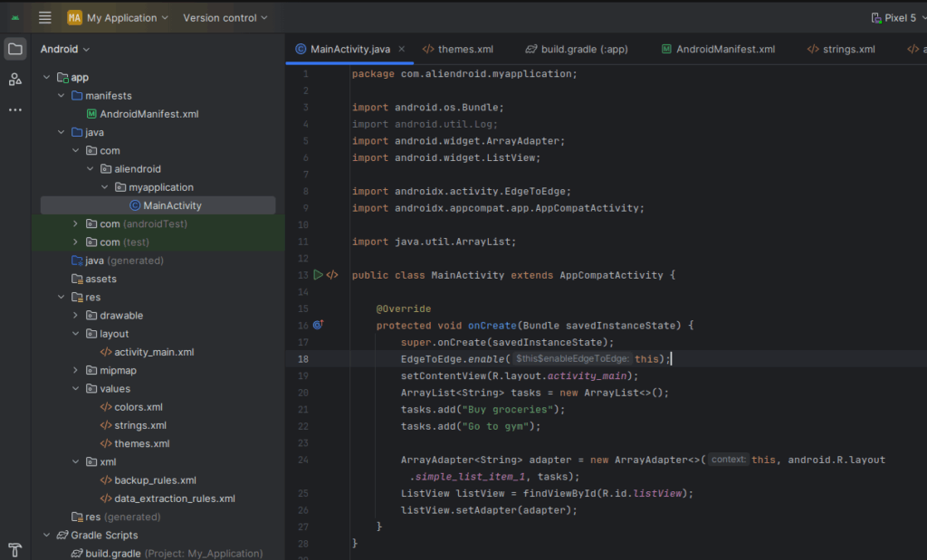Image resolution: width=927 pixels, height=560 pixels.
Task: Switch to the AndroidManifest.xml editor tab
Action: (x=718, y=49)
